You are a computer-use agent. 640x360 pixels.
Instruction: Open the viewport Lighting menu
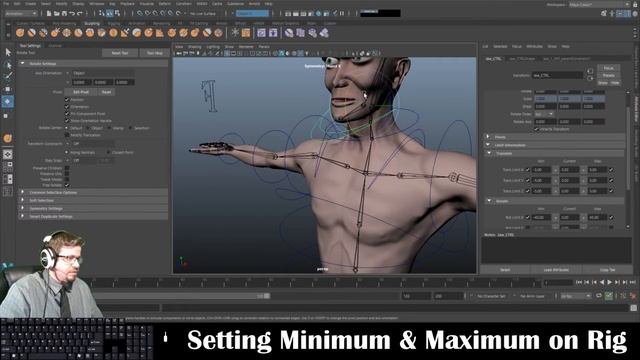tap(213, 47)
